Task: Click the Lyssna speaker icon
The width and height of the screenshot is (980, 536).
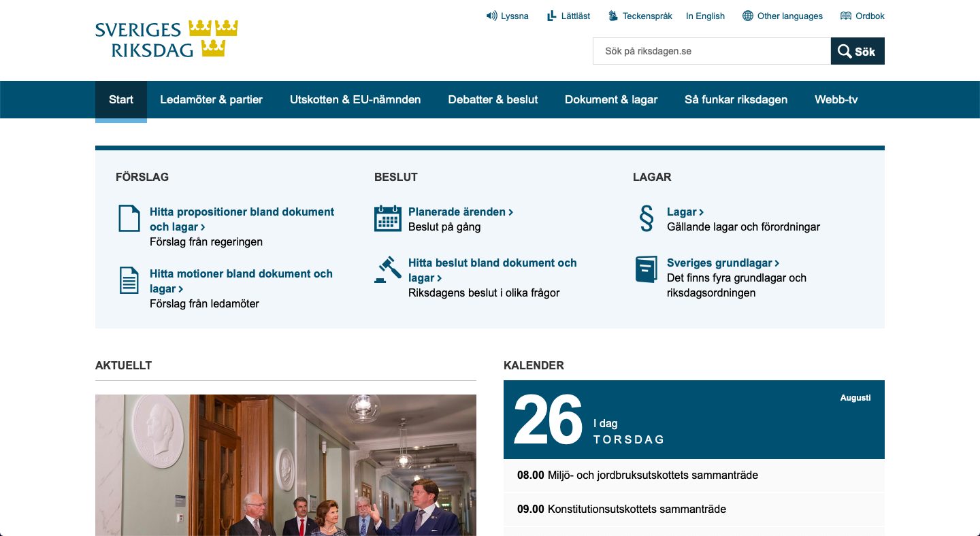Action: (x=491, y=16)
